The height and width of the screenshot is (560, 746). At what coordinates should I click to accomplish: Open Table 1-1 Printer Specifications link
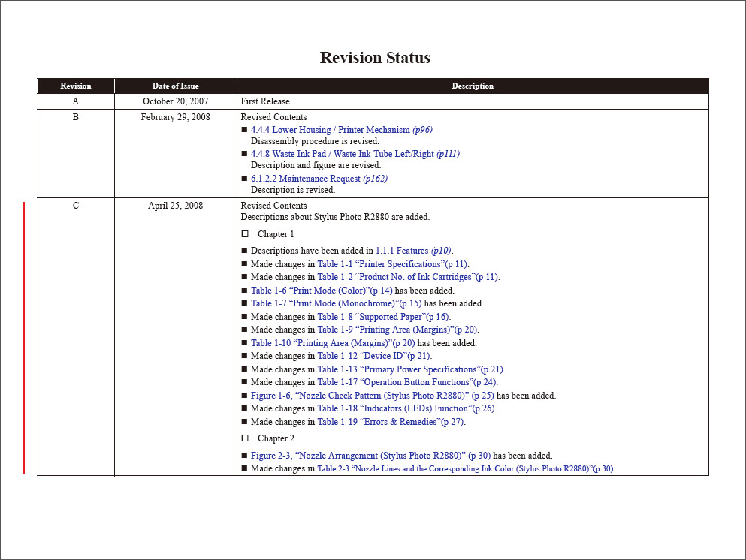point(392,264)
